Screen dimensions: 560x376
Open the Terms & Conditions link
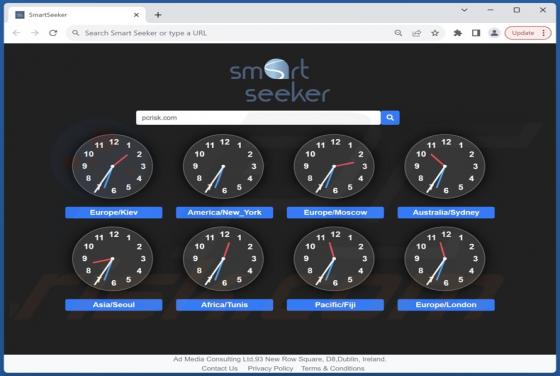point(333,368)
